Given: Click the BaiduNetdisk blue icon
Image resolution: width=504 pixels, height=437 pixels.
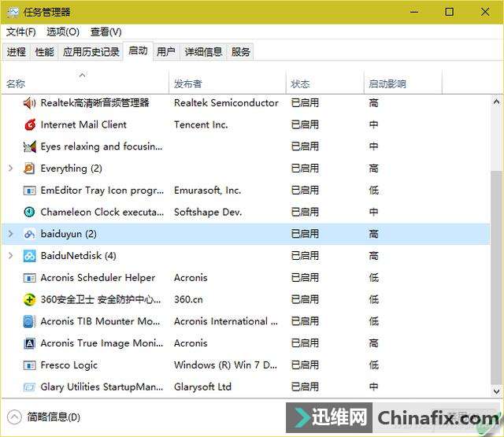Looking at the screenshot, I should (x=30, y=256).
